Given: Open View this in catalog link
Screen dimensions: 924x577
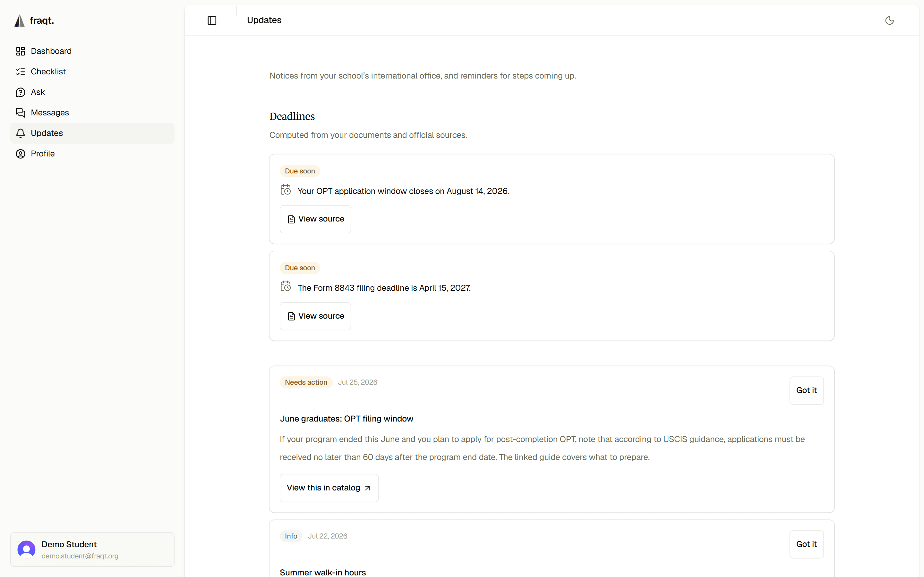Looking at the screenshot, I should (x=329, y=488).
